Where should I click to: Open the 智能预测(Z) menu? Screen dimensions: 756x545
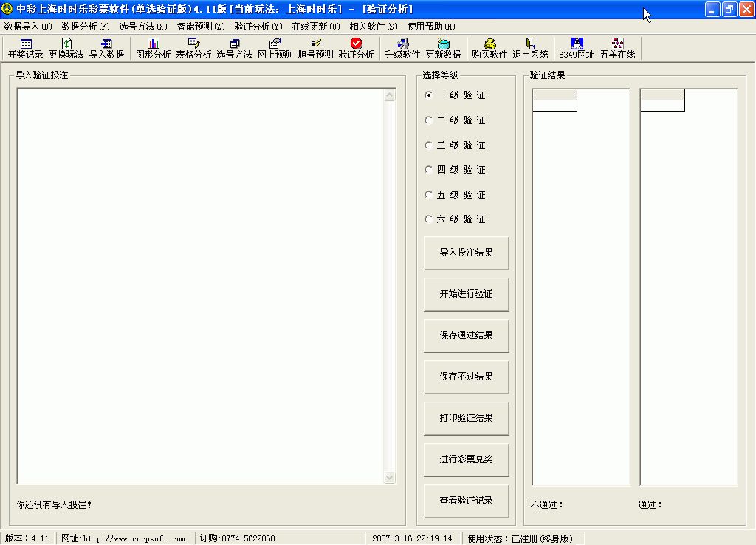coord(201,27)
